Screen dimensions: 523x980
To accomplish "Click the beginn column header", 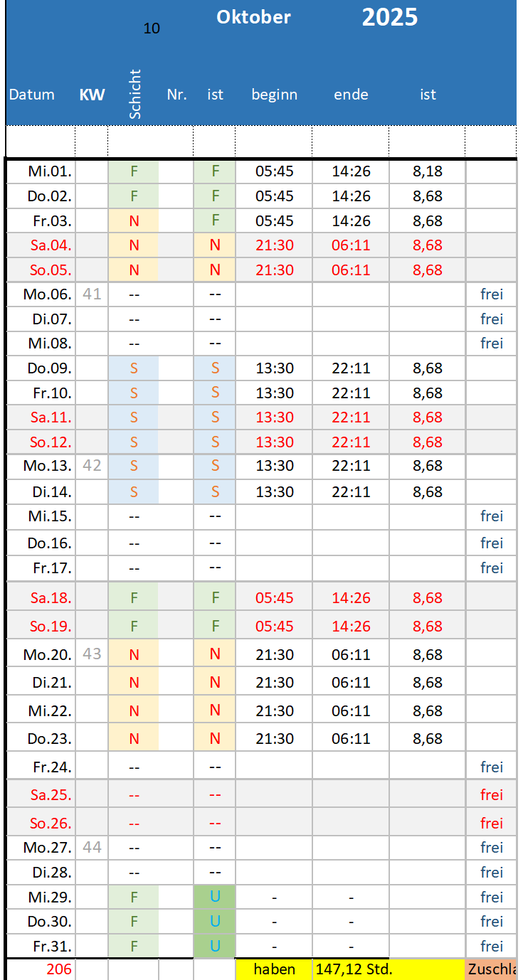I will [274, 95].
